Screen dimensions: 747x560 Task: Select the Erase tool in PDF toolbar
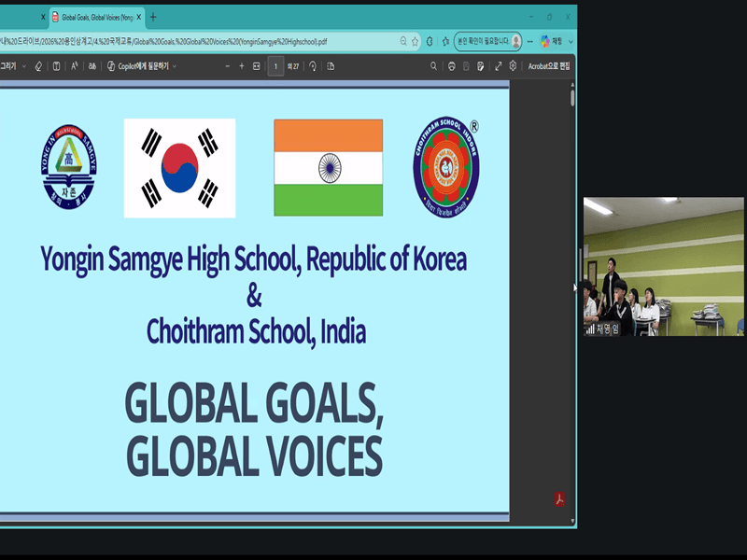pyautogui.click(x=38, y=66)
